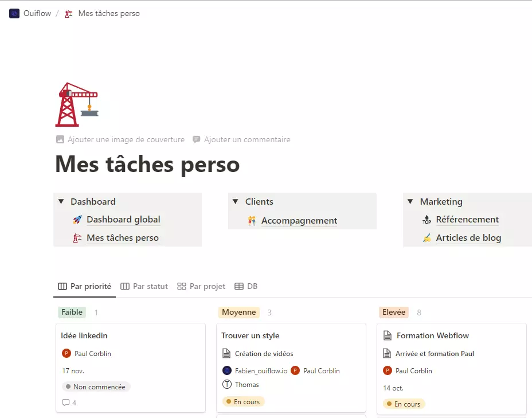Click the Moyenne priority group label

(239, 312)
